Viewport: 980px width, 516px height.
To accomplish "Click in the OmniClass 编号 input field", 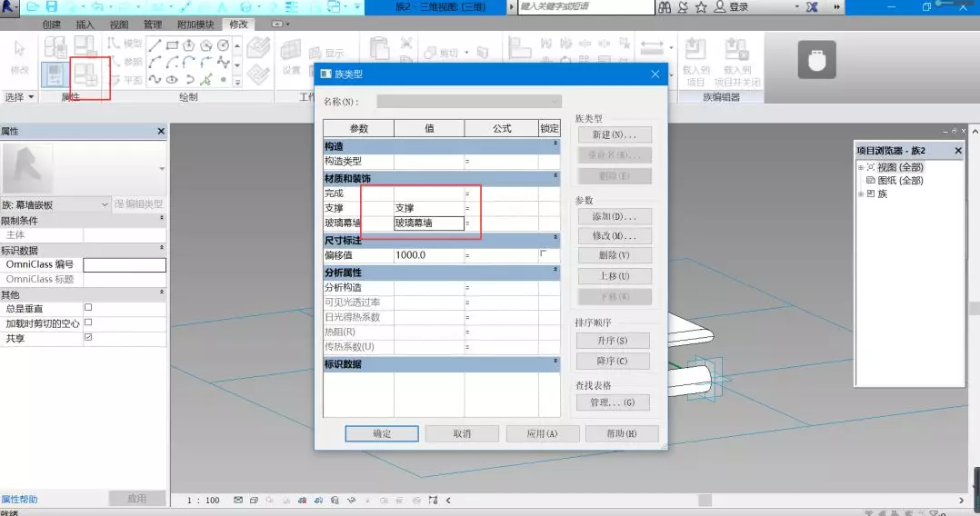I will point(125,264).
